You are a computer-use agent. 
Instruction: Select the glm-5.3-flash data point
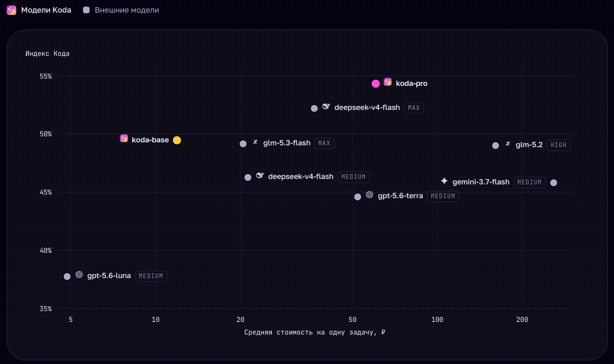tap(243, 144)
